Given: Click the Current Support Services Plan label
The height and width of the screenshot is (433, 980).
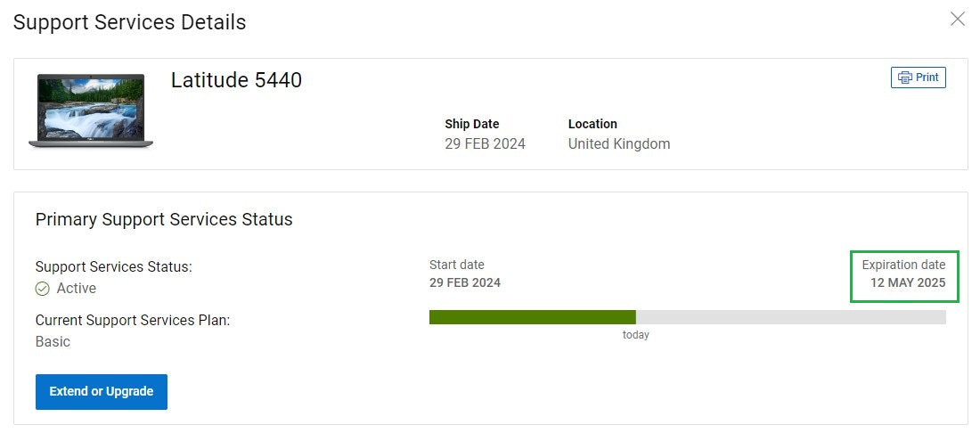Looking at the screenshot, I should (x=133, y=321).
